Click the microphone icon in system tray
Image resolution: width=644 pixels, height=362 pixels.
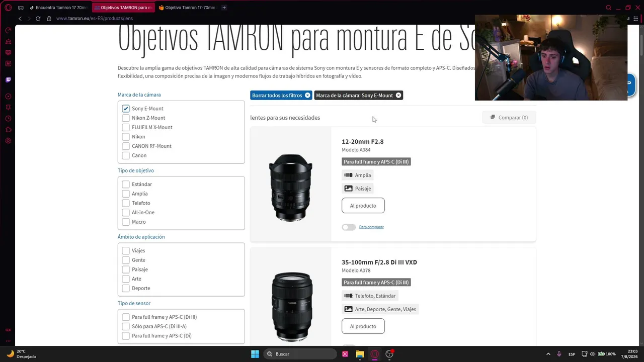coord(559,354)
